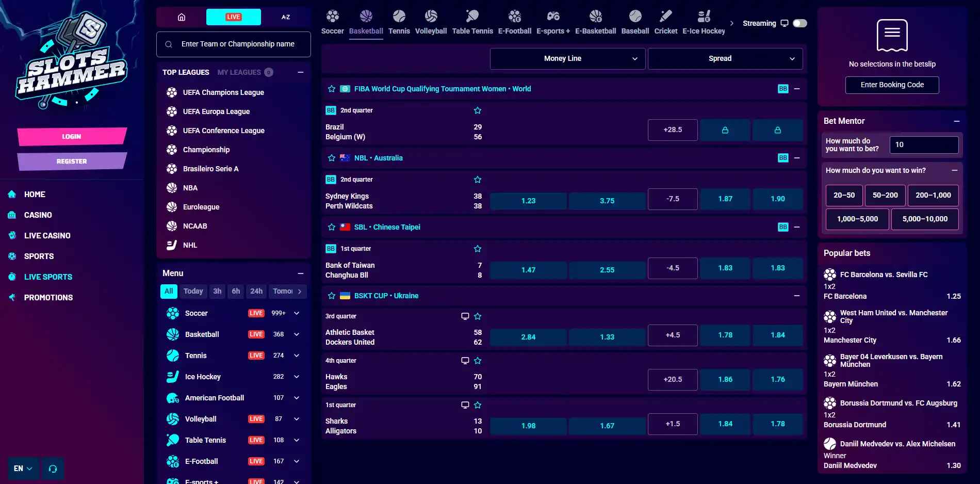This screenshot has width=980, height=484.
Task: Favorite the SBL Chinese Taipei league
Action: coord(332,227)
